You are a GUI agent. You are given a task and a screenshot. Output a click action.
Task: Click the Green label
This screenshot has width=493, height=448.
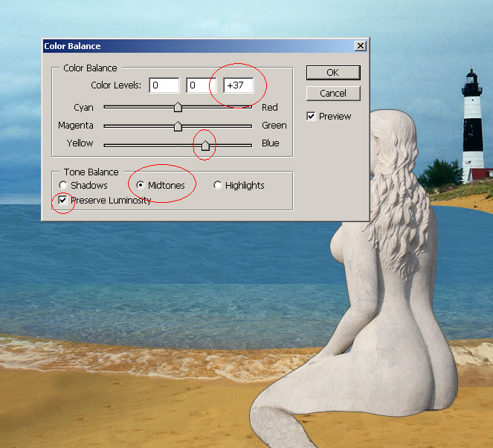(x=274, y=126)
